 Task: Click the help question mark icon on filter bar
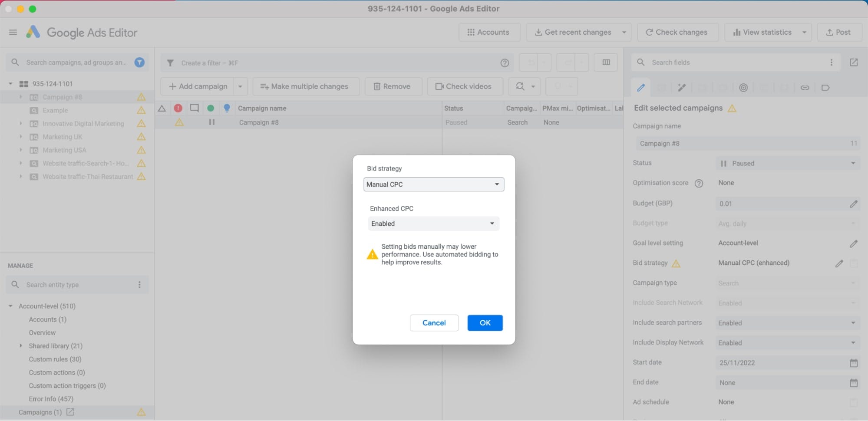coord(505,62)
